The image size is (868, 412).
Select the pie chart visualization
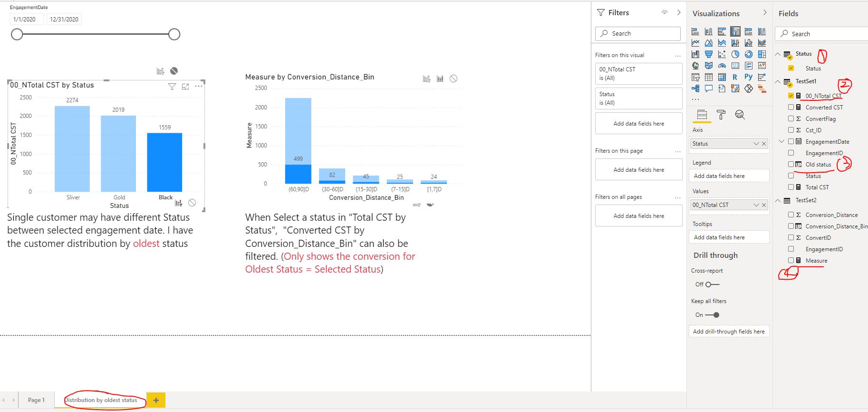click(x=735, y=54)
